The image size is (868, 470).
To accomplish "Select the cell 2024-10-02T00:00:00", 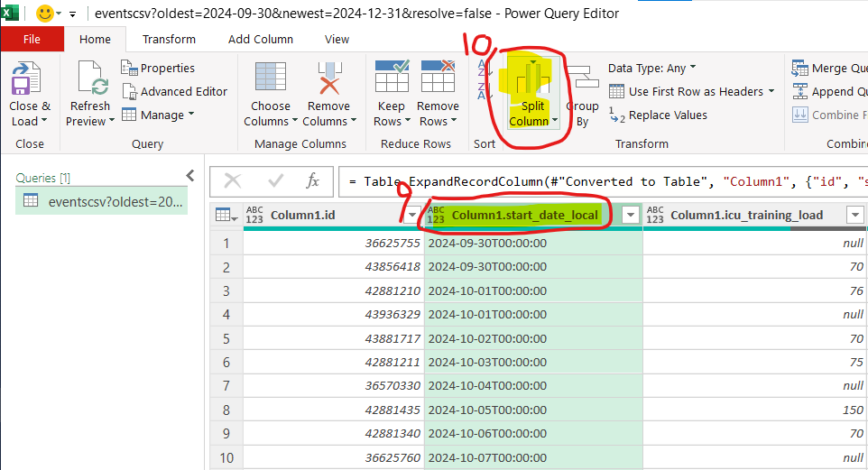I will pos(533,338).
